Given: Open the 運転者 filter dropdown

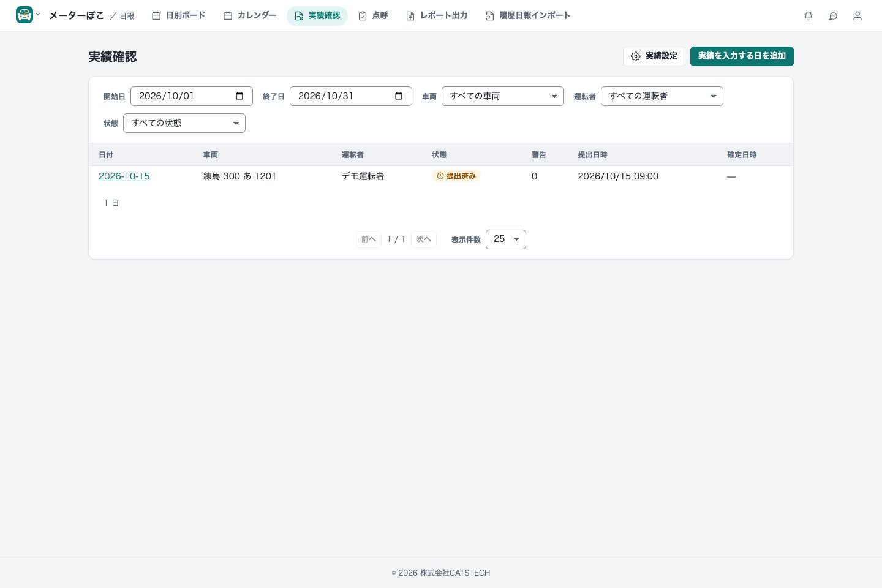Looking at the screenshot, I should pos(662,96).
